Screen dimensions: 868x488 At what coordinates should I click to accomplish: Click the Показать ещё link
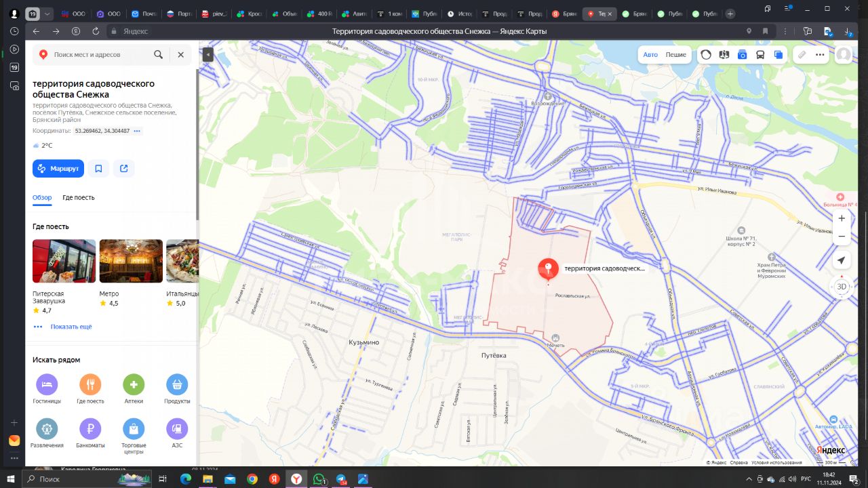coord(71,327)
